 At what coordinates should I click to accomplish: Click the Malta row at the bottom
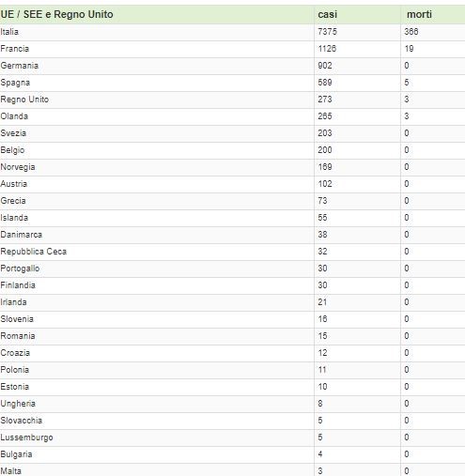[x=232, y=470]
